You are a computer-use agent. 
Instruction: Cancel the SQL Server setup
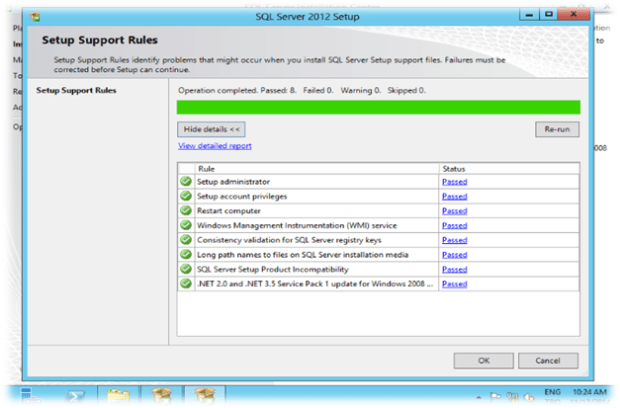tap(547, 359)
